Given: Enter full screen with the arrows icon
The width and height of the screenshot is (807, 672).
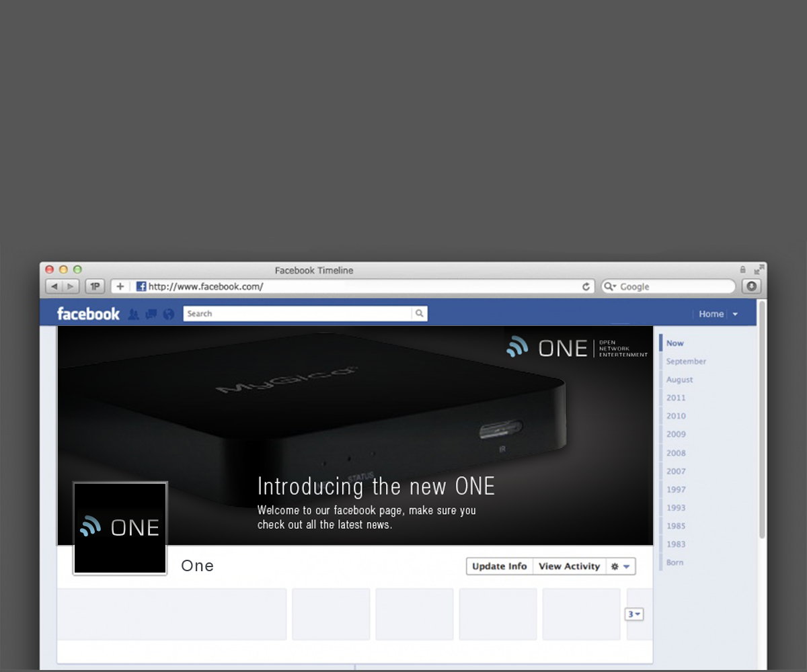Looking at the screenshot, I should (x=759, y=269).
